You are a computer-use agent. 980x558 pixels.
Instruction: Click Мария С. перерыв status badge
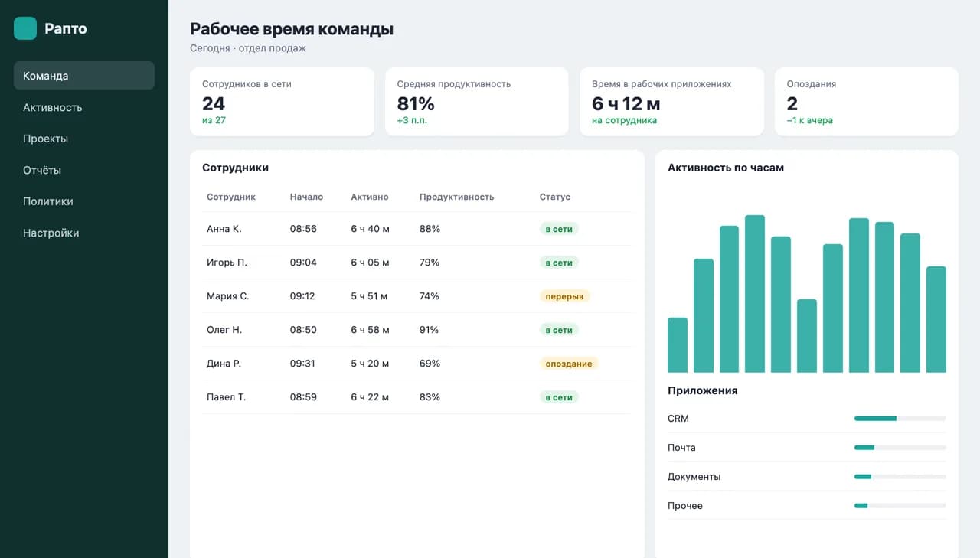click(x=564, y=296)
